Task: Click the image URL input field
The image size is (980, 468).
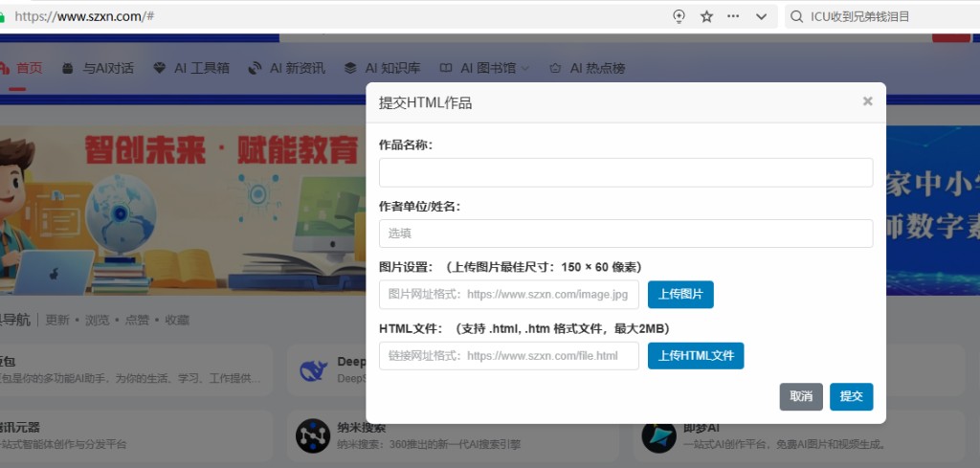Action: tap(508, 295)
